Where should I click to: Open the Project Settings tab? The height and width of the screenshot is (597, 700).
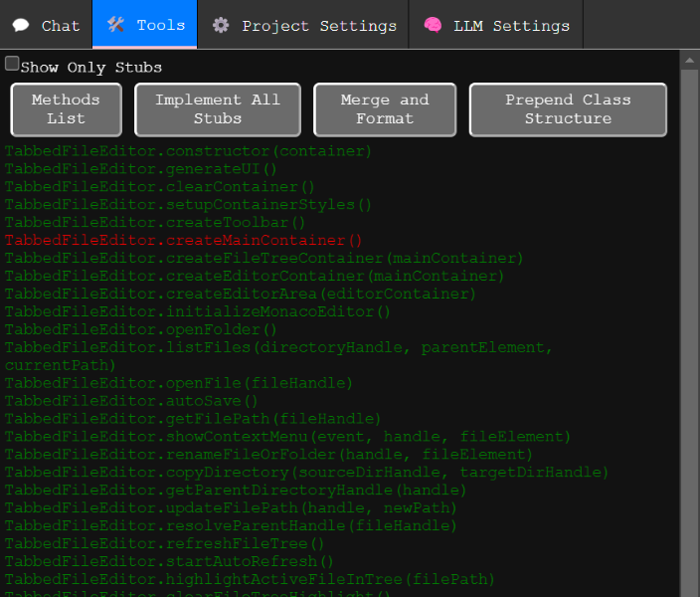303,25
